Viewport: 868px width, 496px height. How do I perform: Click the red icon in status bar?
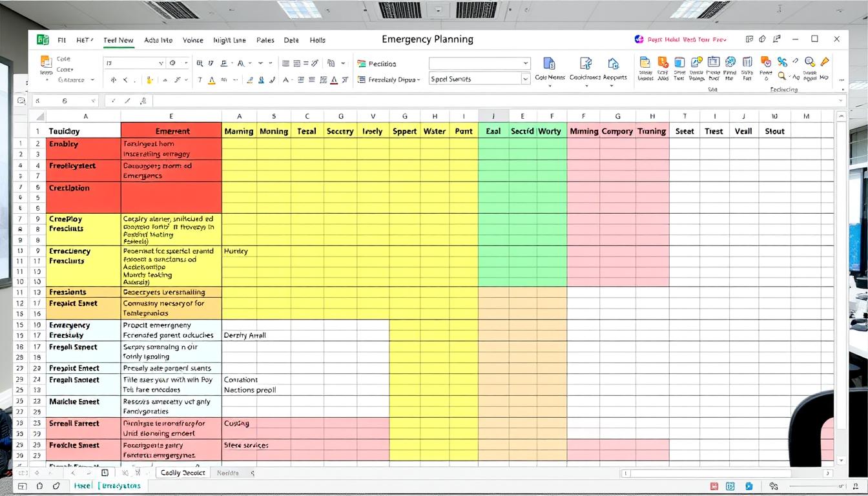714,486
